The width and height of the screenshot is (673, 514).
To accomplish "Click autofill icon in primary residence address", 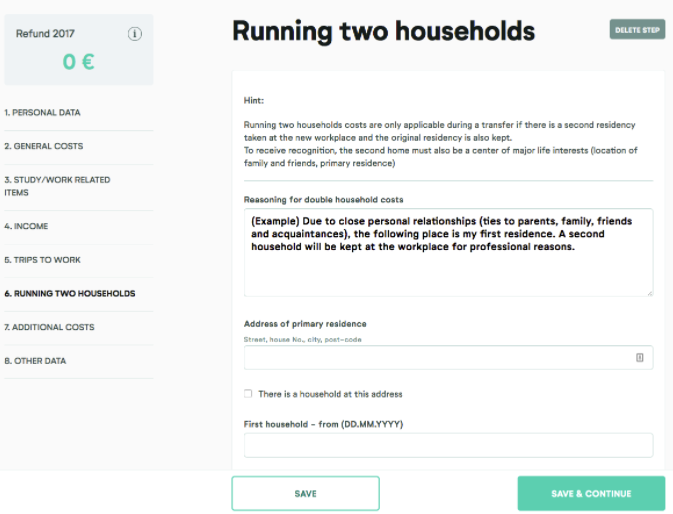I will tap(640, 357).
